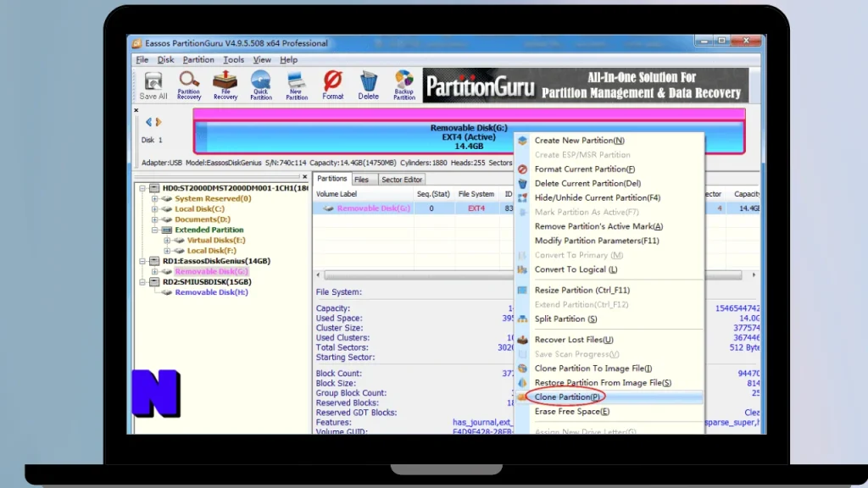Viewport: 868px width, 488px height.
Task: Click the scrollbar right arrow
Action: pos(754,275)
